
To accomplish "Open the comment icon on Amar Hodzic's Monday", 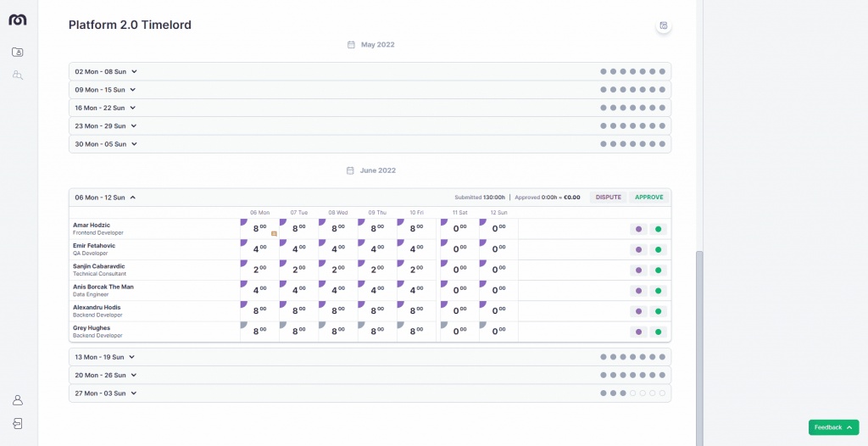I will (274, 234).
